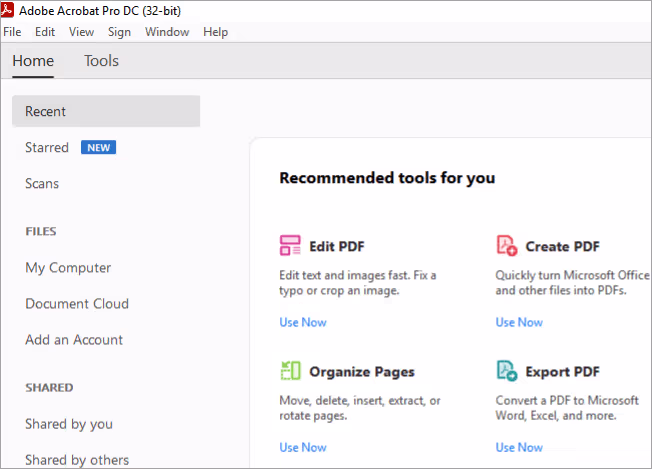
Task: Click the FILES section header
Action: click(x=41, y=231)
